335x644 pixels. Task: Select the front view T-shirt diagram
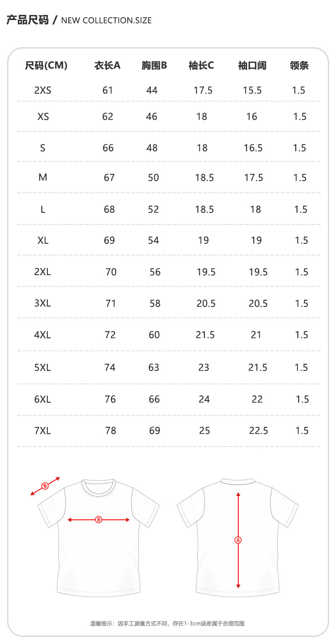pos(99,537)
